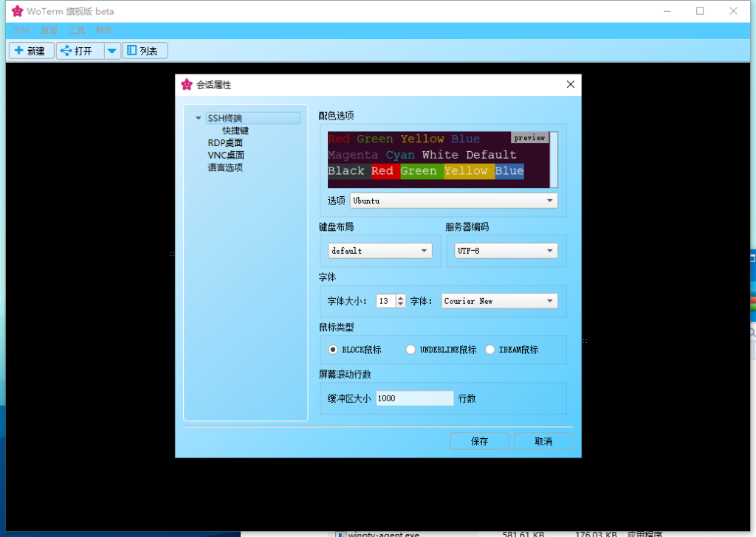Open the 查看 menu
This screenshot has width=756, height=537.
[x=49, y=30]
